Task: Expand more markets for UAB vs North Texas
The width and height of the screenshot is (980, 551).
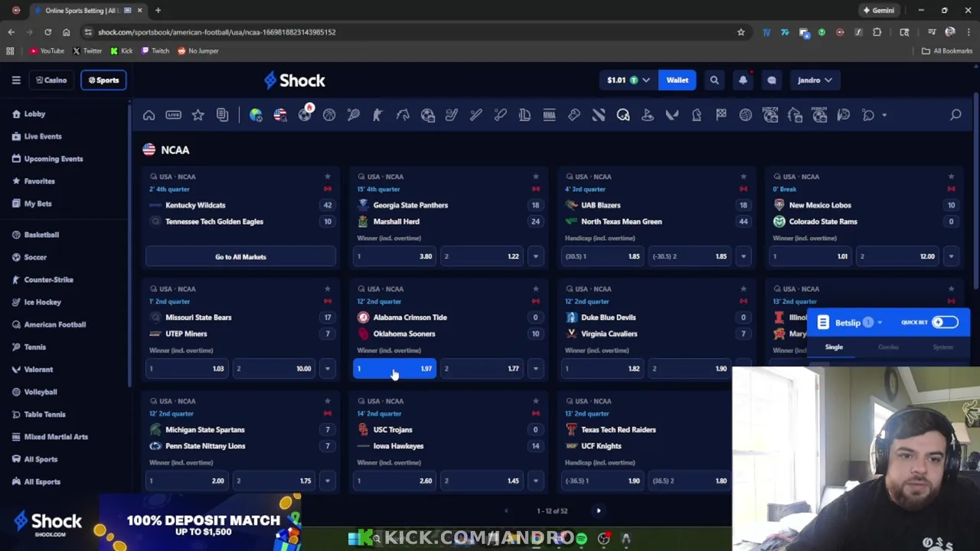Action: (x=743, y=256)
